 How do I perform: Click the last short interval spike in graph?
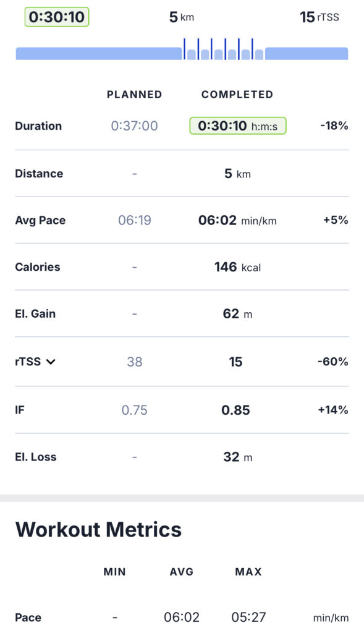(252, 49)
